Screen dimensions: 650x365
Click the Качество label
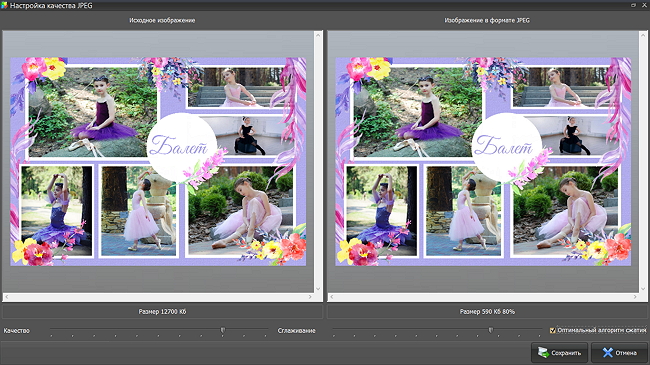tap(17, 331)
